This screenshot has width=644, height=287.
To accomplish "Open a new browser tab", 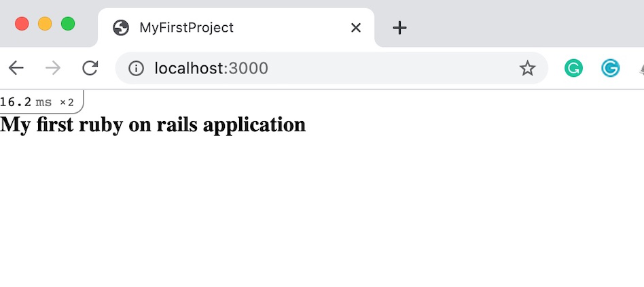I will tap(399, 28).
